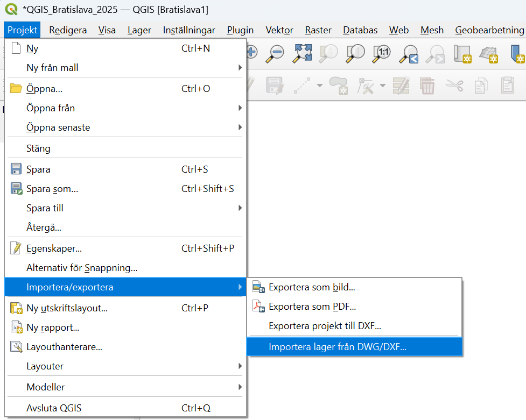Click the Modify Attributes pencil icon

click(401, 86)
